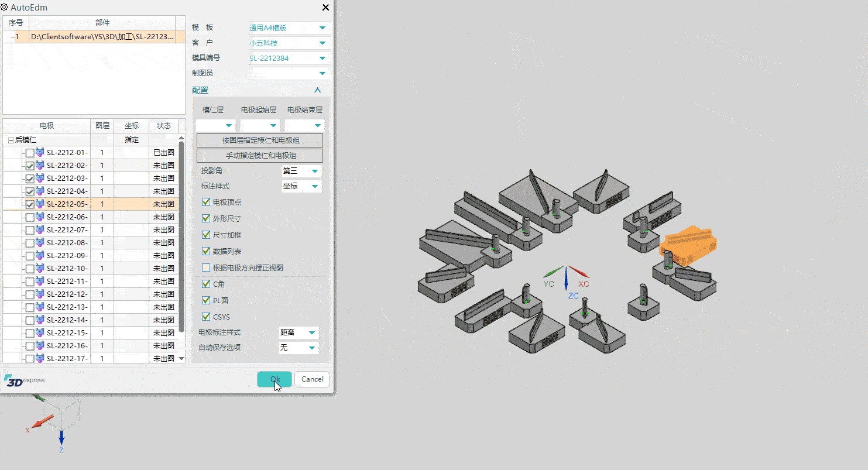Click the XC/YC/ZC coordinate triad in the viewport
Screen dimensions: 868x470
pos(566,282)
